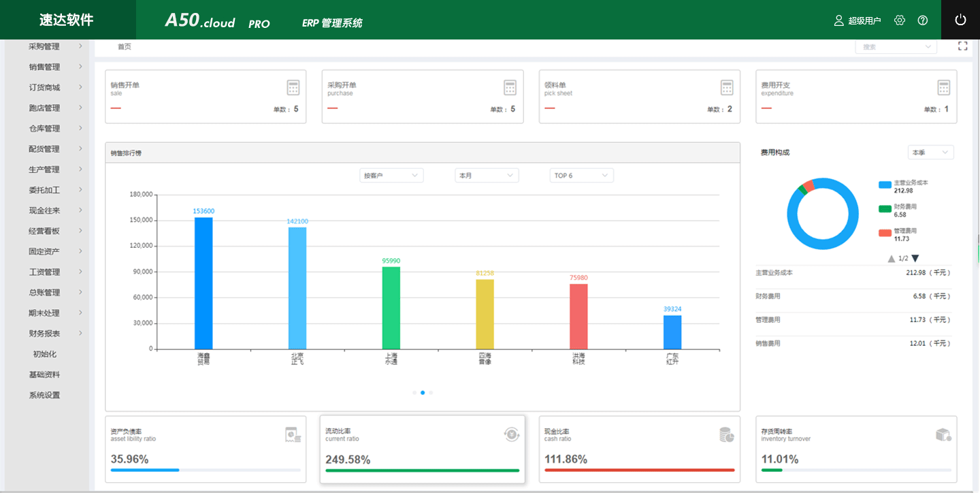Image resolution: width=980 pixels, height=493 pixels.
Task: Click the fullscreen icon near the search box
Action: tap(962, 45)
